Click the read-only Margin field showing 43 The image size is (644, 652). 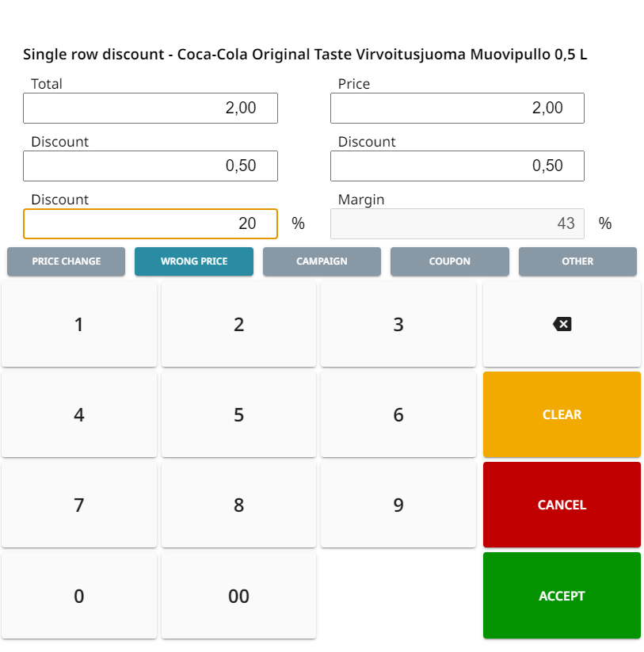pos(457,223)
